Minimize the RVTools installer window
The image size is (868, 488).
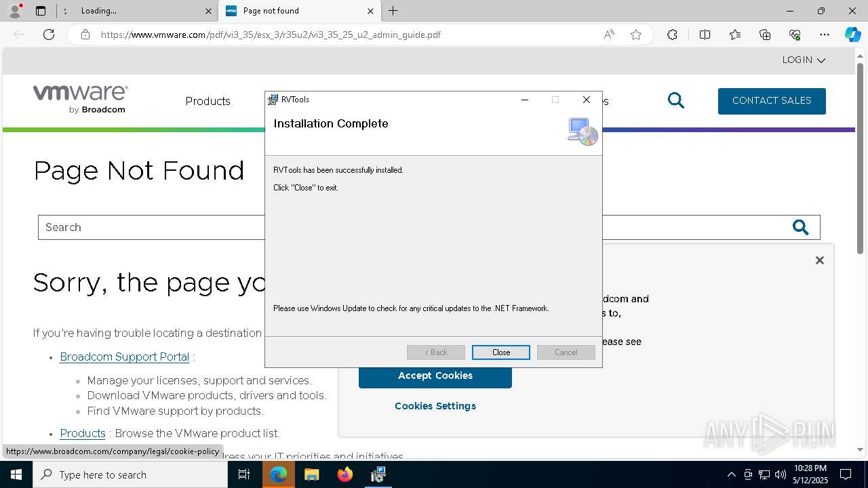click(x=524, y=100)
